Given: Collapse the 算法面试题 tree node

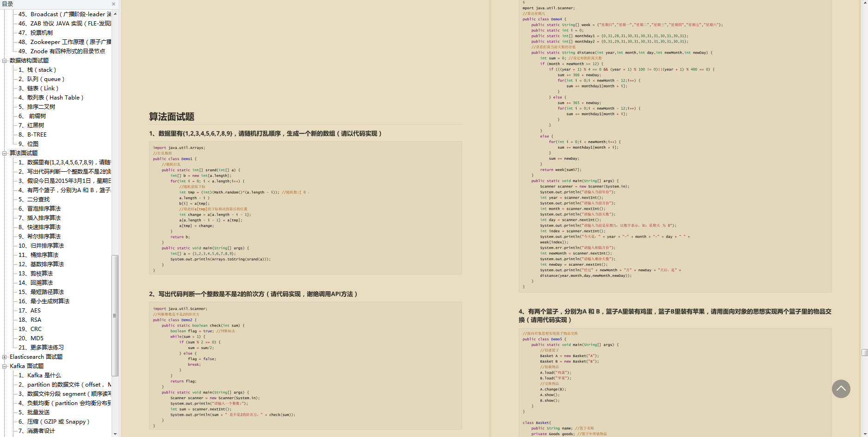Looking at the screenshot, I should (5, 153).
